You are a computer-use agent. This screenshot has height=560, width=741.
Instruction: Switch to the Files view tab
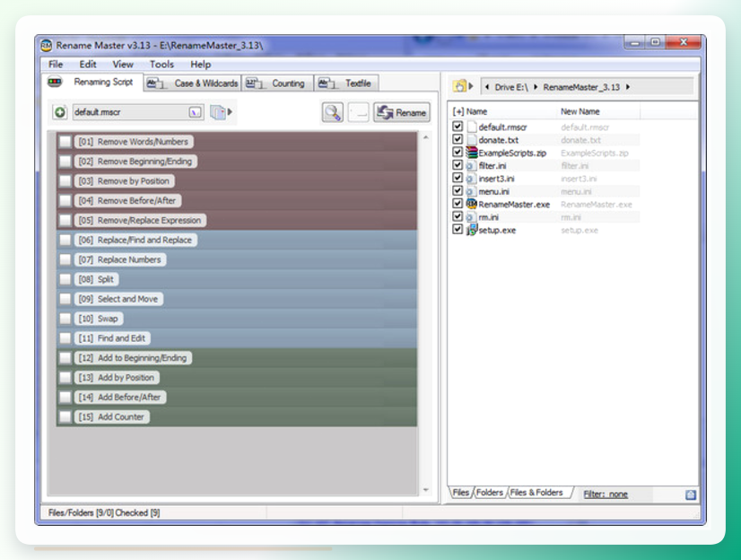(x=461, y=493)
